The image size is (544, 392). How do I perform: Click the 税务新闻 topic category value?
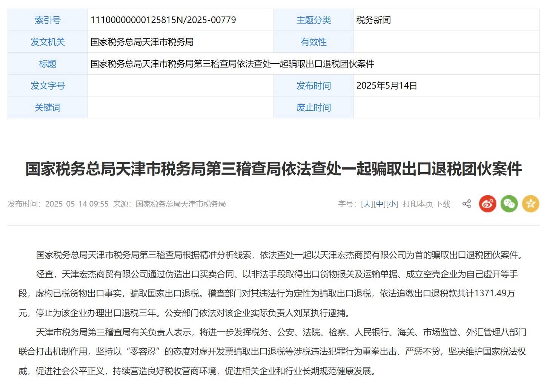(373, 20)
